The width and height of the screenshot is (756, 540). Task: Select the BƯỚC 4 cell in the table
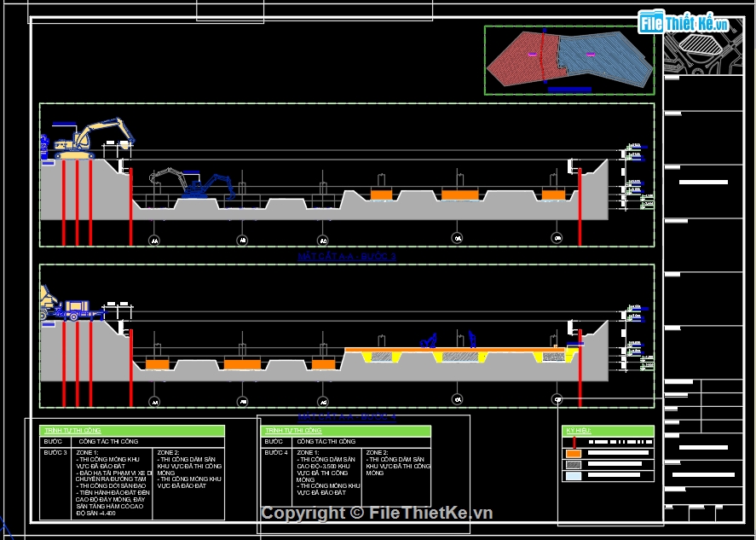(x=274, y=453)
